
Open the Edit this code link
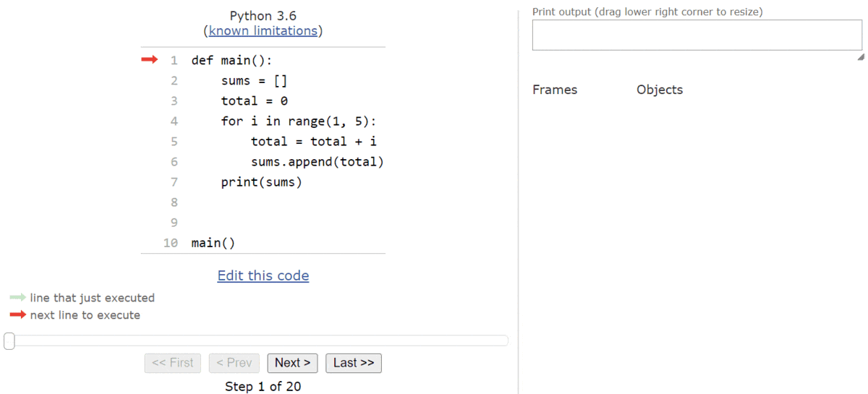click(x=263, y=275)
